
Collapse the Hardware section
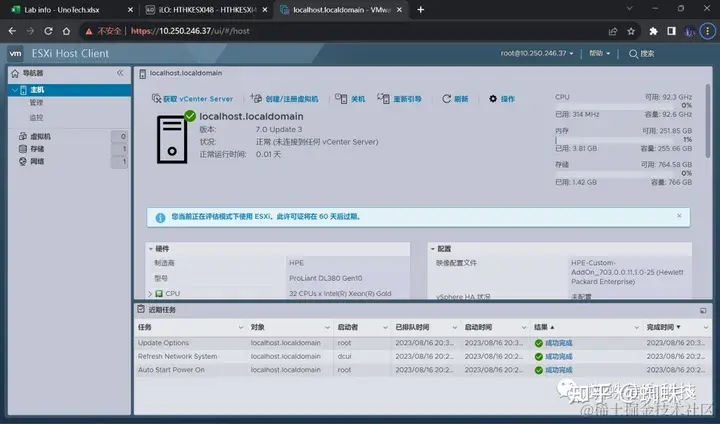tap(151, 249)
